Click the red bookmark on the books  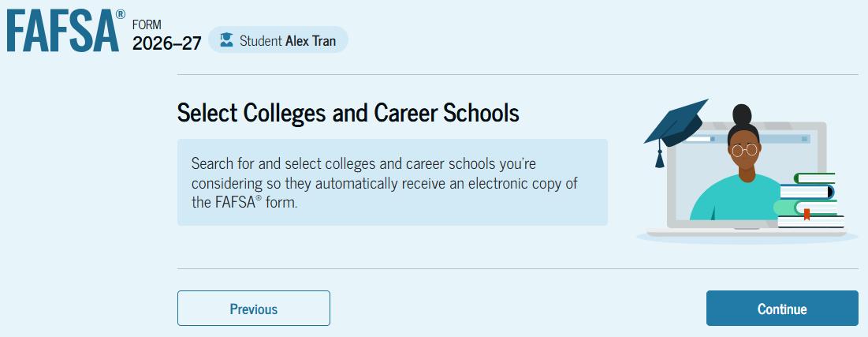point(807,213)
